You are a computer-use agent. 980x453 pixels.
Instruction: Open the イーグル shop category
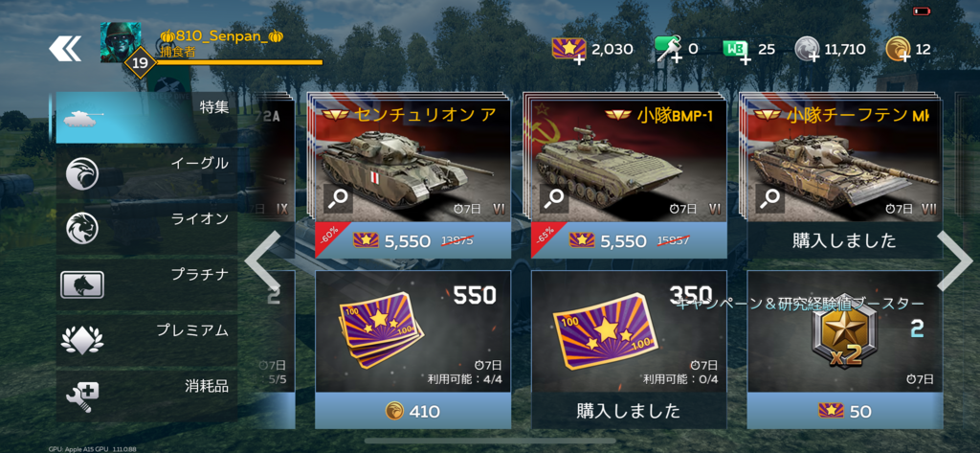(146, 173)
